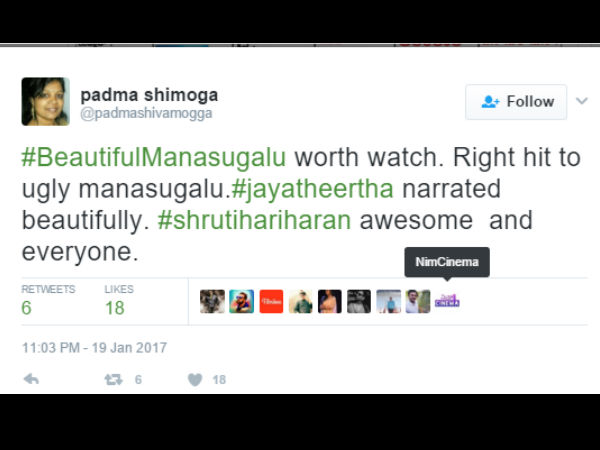Viewport: 600px width, 450px height.
Task: Click the NimCinema purple avatar icon
Action: [x=447, y=301]
